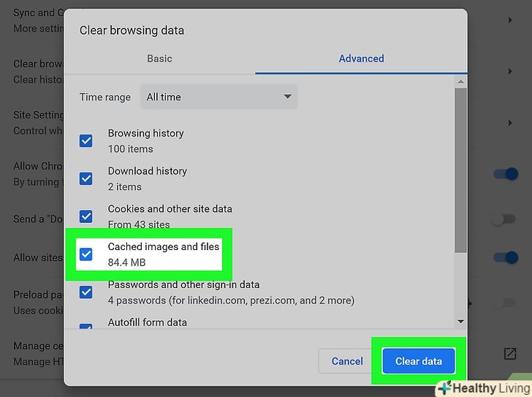Uncheck the Browsing history checkbox
The height and width of the screenshot is (397, 532).
pyautogui.click(x=85, y=140)
